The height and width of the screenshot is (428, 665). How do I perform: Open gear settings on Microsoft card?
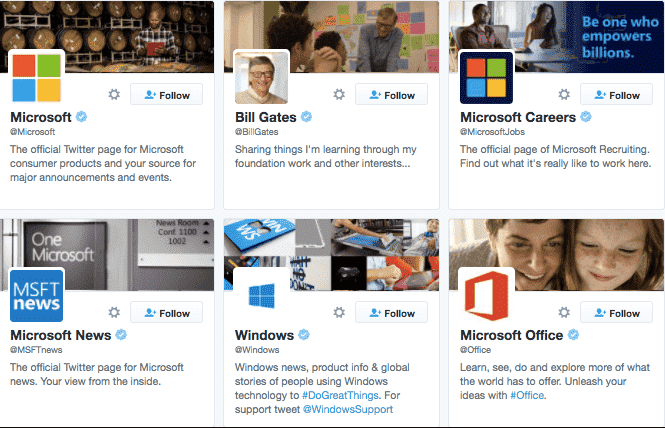(x=114, y=94)
